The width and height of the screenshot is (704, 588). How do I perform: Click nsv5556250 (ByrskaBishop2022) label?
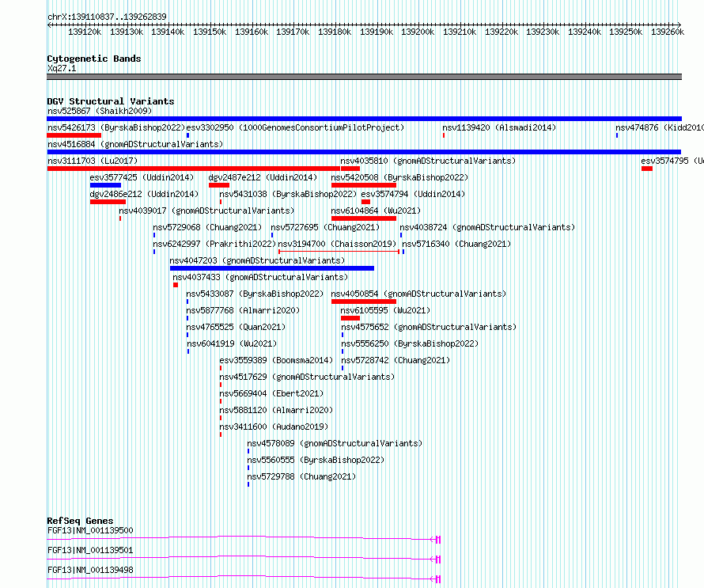(410, 343)
